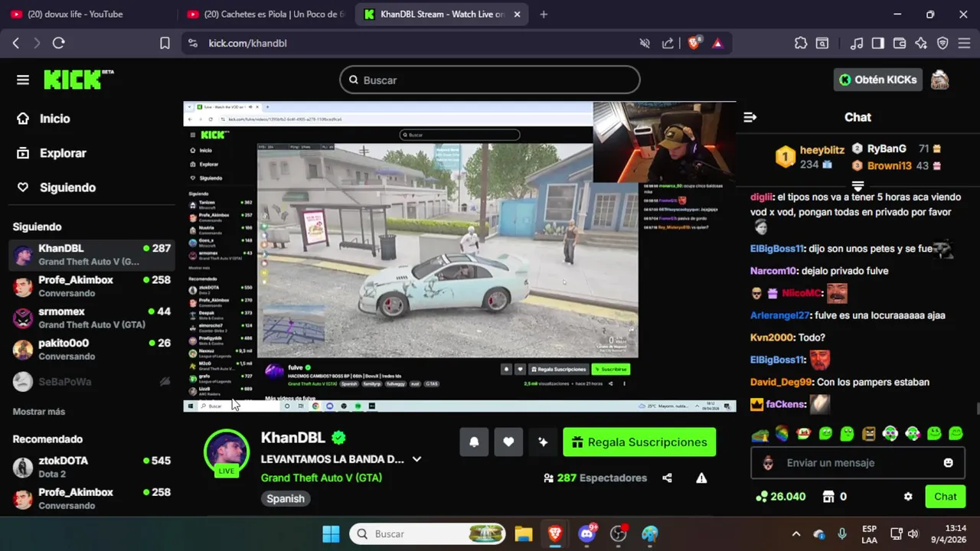
Task: Open the Grand Theft Auto V category link
Action: click(322, 478)
